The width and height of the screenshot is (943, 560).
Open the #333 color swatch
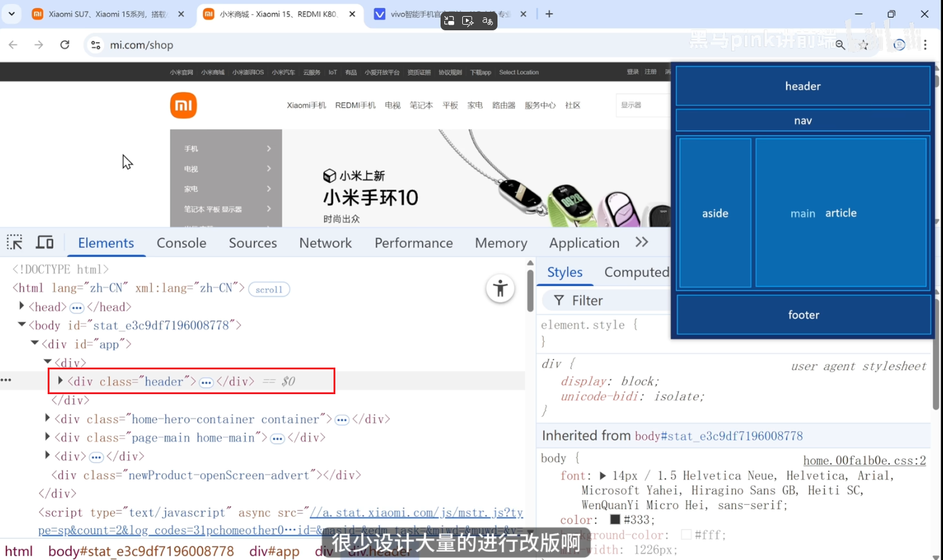615,520
